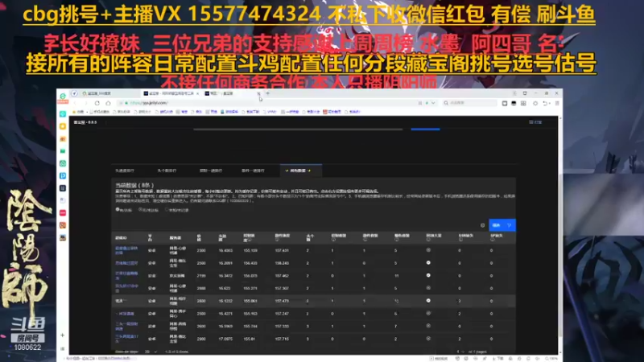This screenshot has height=362, width=644.
Task: Click the dark screen icon in browser toolbar
Action: (x=514, y=104)
